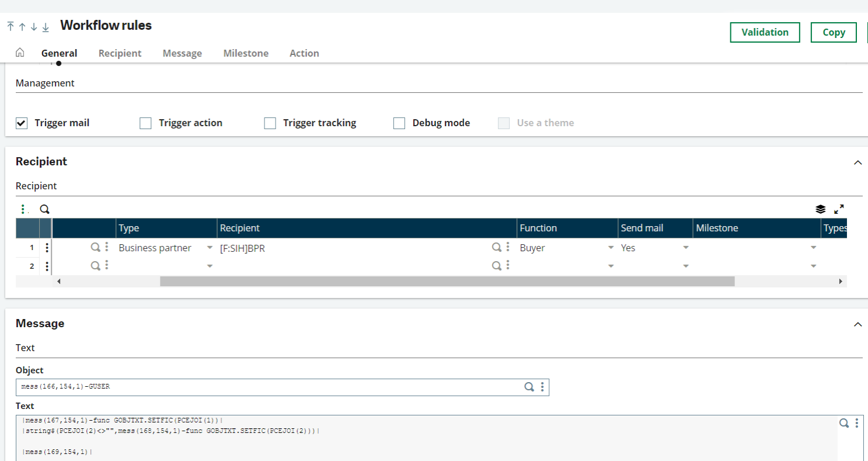The height and width of the screenshot is (461, 868).
Task: Open the Type dropdown on row 2
Action: 210,266
